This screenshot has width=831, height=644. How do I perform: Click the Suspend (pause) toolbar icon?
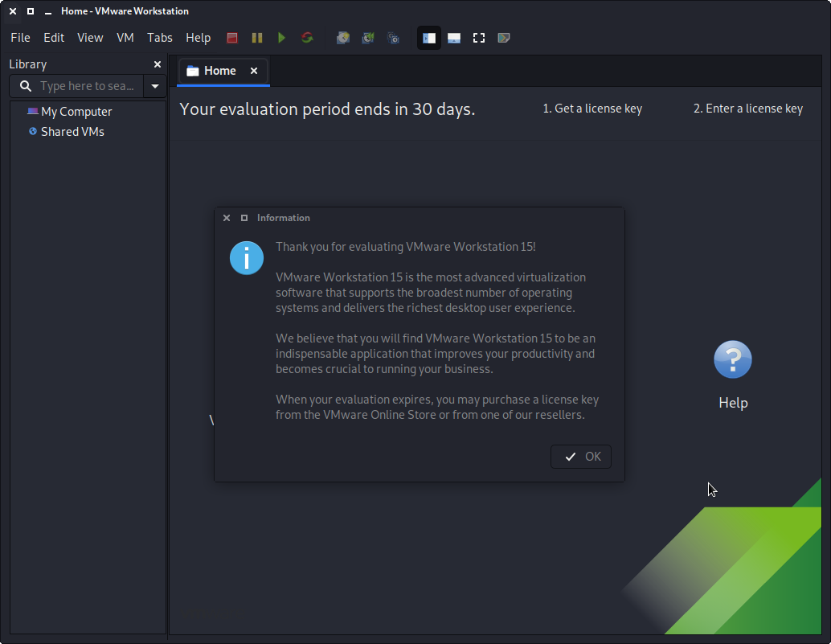point(257,38)
